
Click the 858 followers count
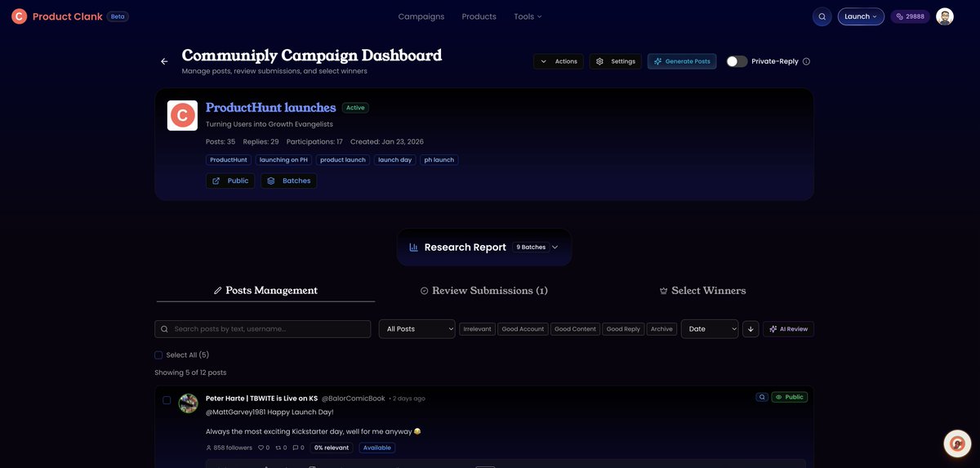click(x=229, y=448)
